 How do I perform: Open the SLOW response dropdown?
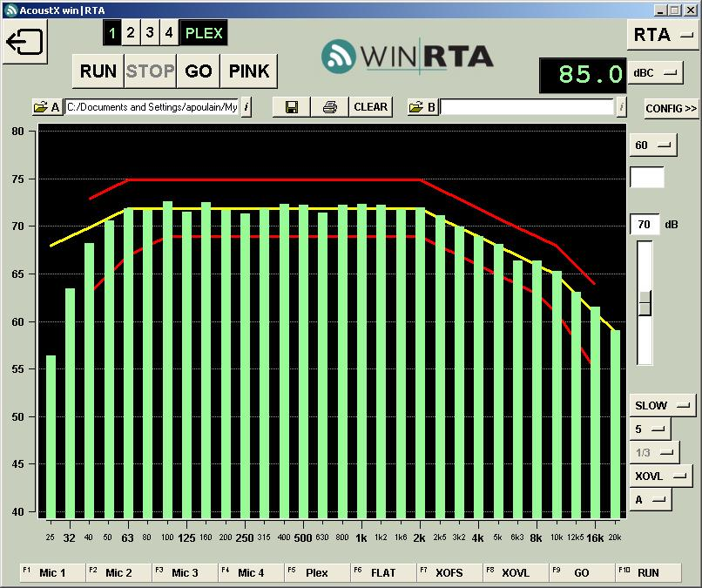(663, 405)
